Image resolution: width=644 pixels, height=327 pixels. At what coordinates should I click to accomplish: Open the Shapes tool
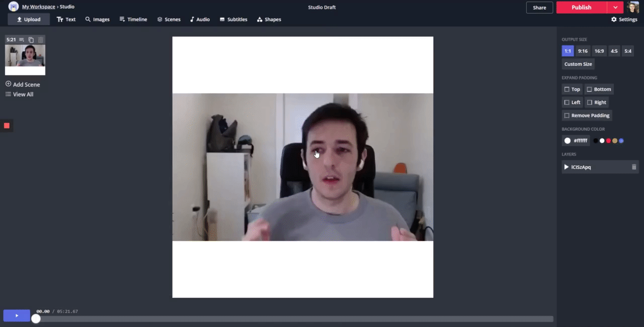coord(269,19)
